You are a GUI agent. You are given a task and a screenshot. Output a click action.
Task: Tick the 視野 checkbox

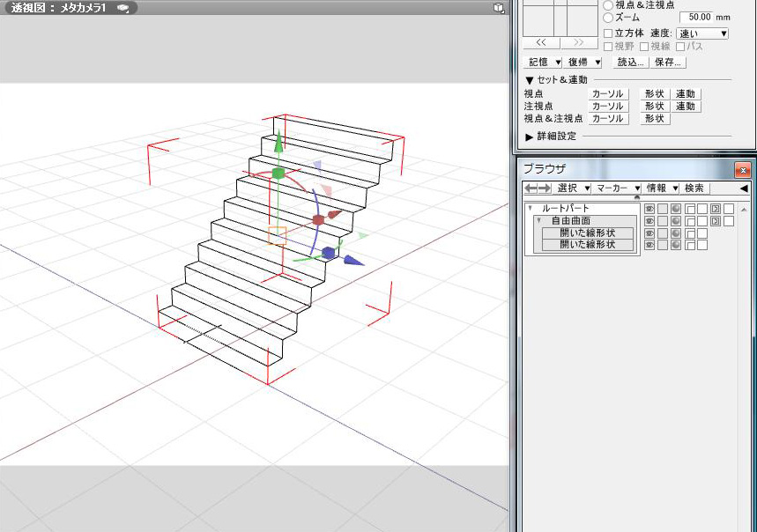coord(608,47)
